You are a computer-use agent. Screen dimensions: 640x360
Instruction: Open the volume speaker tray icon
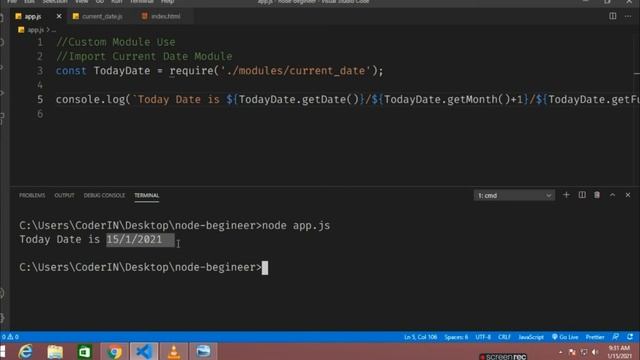tap(595, 352)
